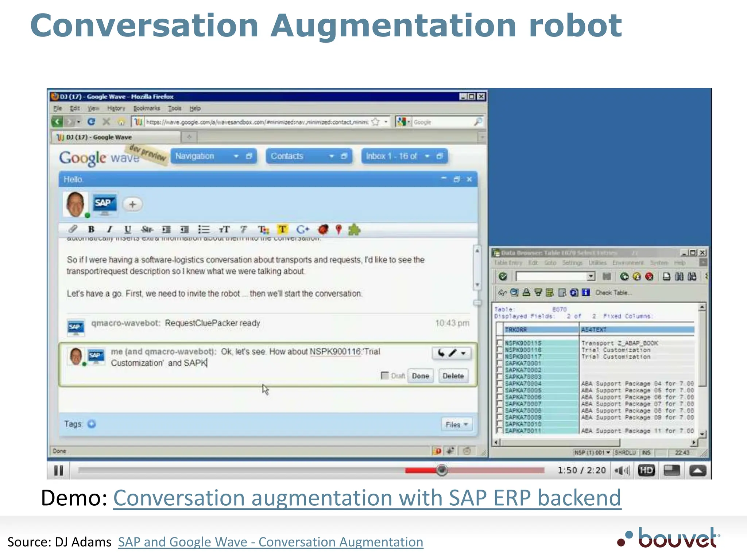Open the Conversation augmentation with SAP ERP backend link
Image resolution: width=747 pixels, height=560 pixels.
coord(367,498)
